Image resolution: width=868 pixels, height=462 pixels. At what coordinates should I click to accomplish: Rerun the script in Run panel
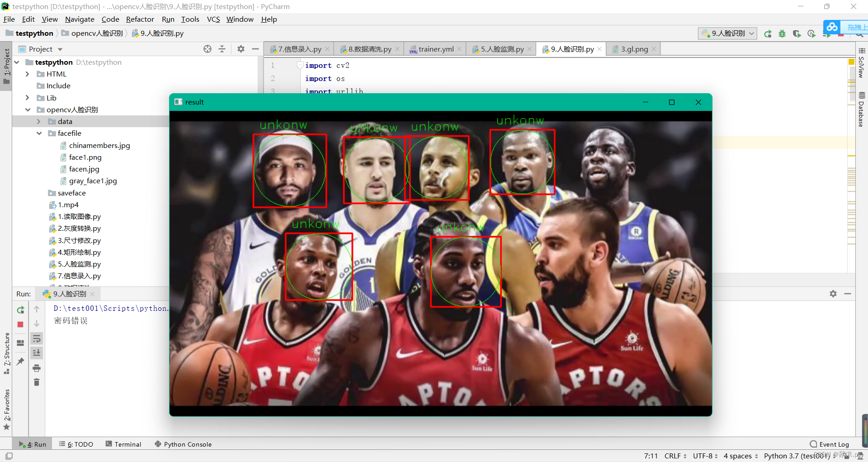[20, 310]
